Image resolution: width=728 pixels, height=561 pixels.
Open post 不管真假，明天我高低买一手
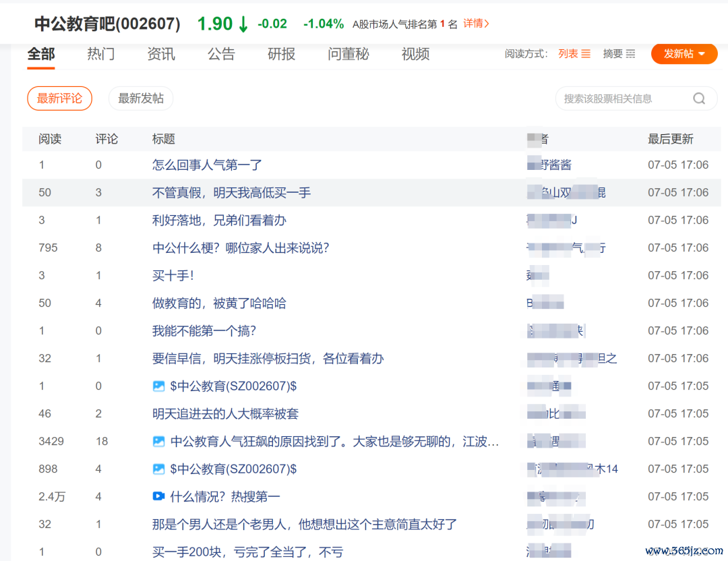(x=231, y=193)
